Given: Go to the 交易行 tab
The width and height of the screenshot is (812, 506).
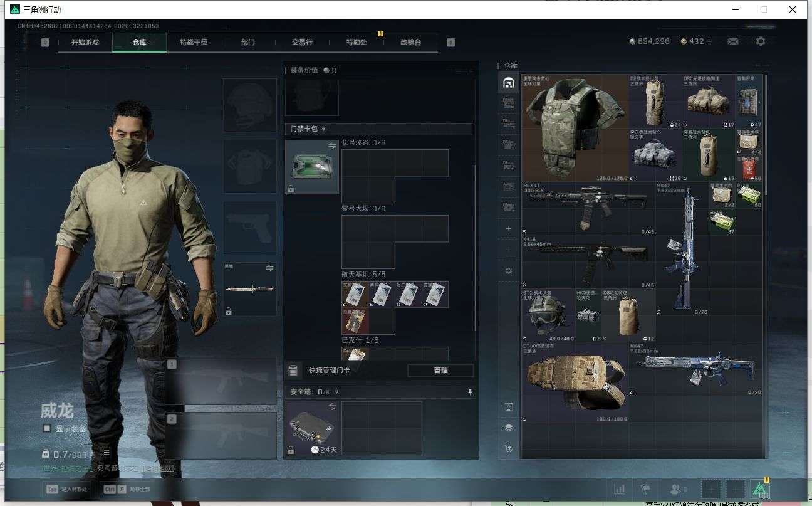Looking at the screenshot, I should [301, 42].
